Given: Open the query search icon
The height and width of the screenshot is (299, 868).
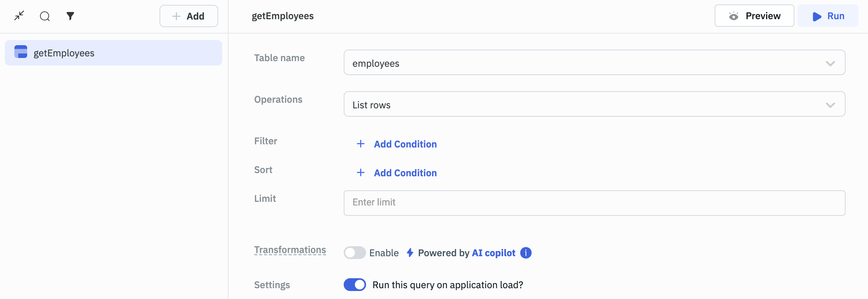Looking at the screenshot, I should click(x=45, y=16).
